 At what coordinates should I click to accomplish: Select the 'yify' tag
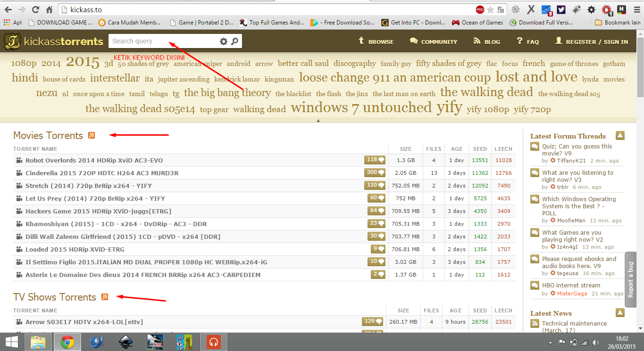449,107
